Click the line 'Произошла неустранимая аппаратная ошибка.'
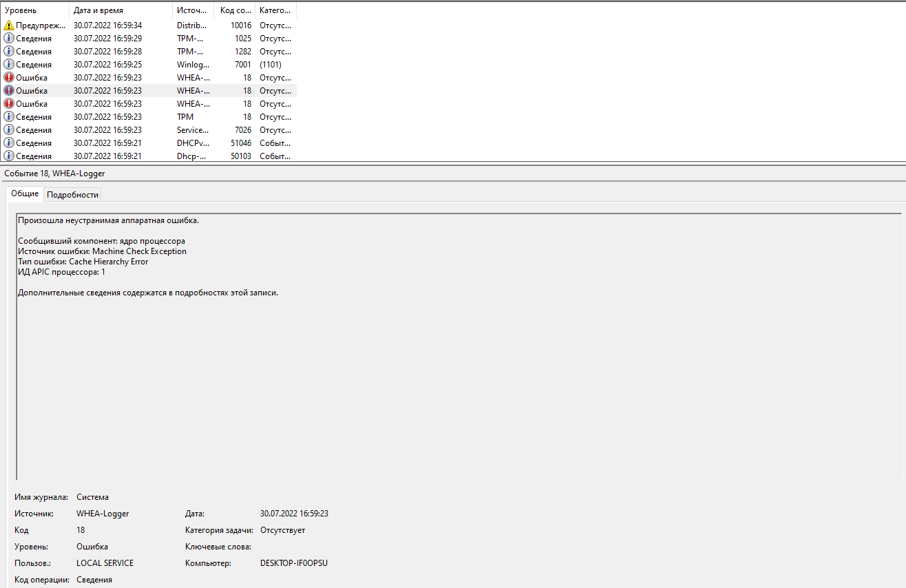 click(x=109, y=220)
